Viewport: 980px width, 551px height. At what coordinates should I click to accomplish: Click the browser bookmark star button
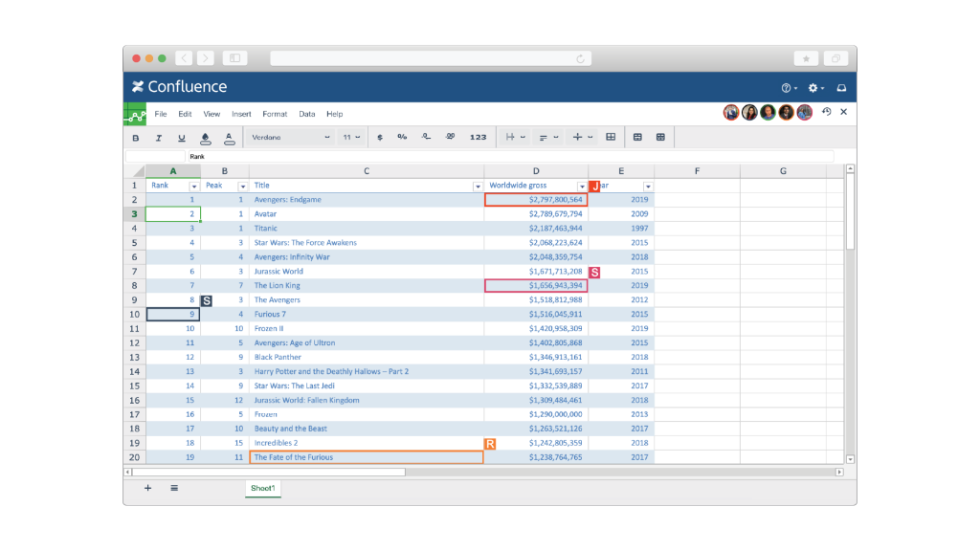(806, 58)
